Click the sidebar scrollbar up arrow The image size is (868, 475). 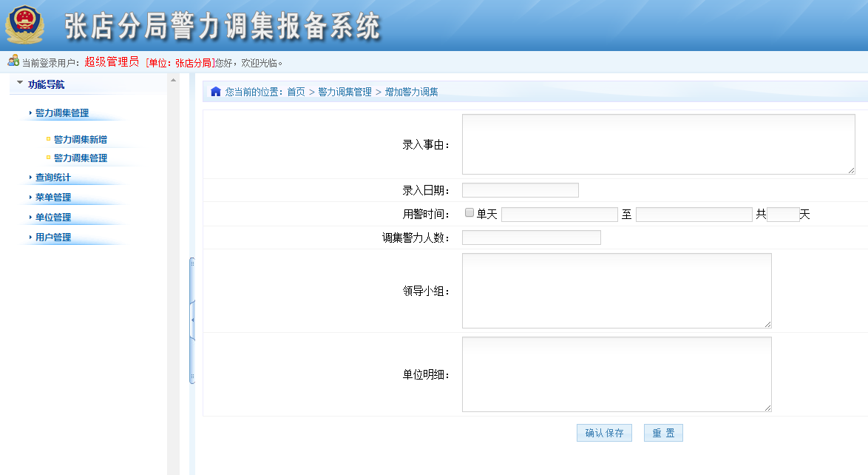pos(173,80)
